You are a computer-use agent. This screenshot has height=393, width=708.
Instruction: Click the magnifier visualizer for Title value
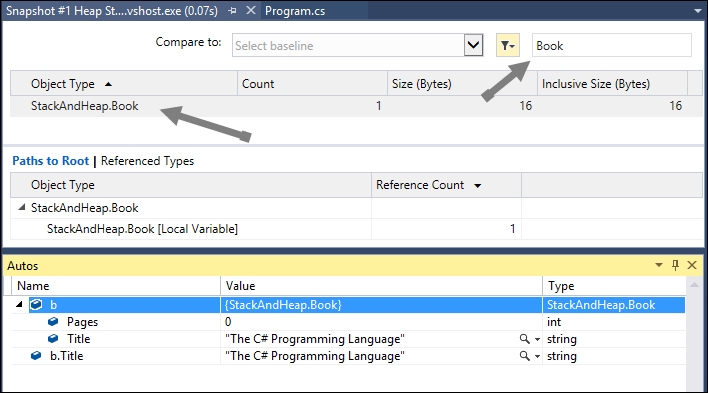[524, 339]
